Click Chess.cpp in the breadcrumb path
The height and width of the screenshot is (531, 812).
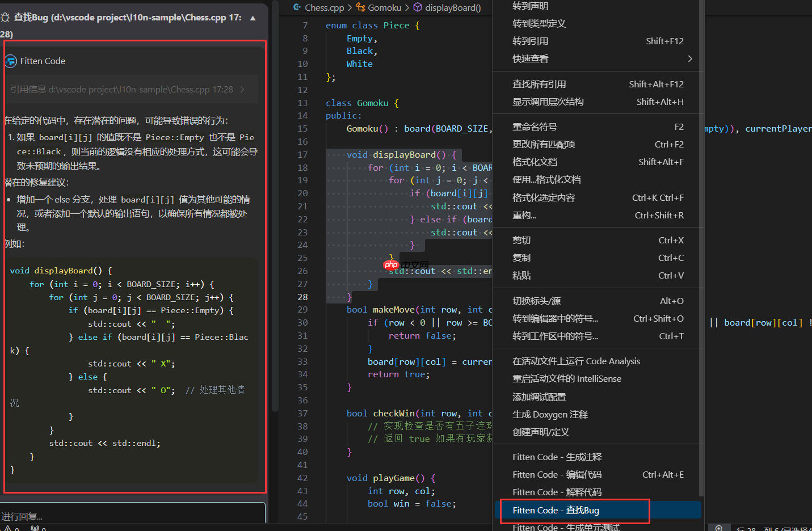tap(324, 7)
